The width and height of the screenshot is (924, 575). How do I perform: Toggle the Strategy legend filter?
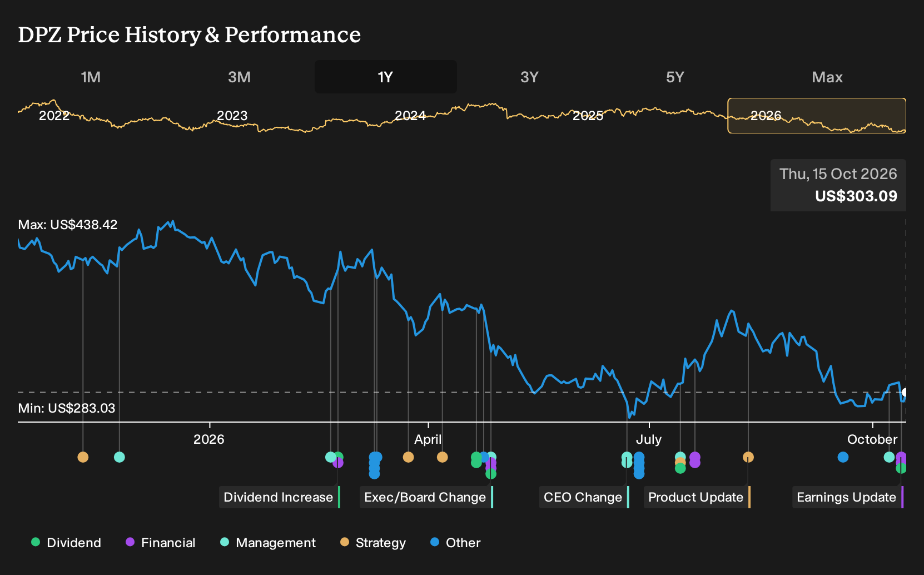[373, 543]
